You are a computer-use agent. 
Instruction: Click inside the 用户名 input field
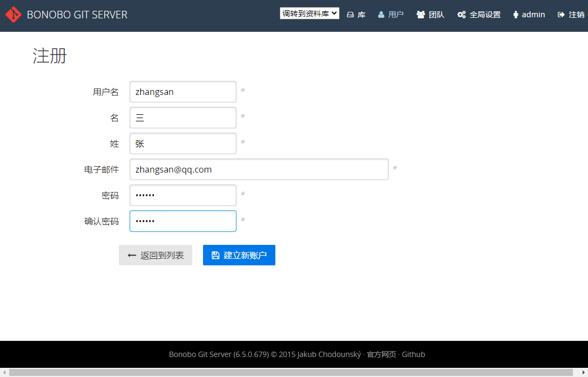click(x=183, y=92)
